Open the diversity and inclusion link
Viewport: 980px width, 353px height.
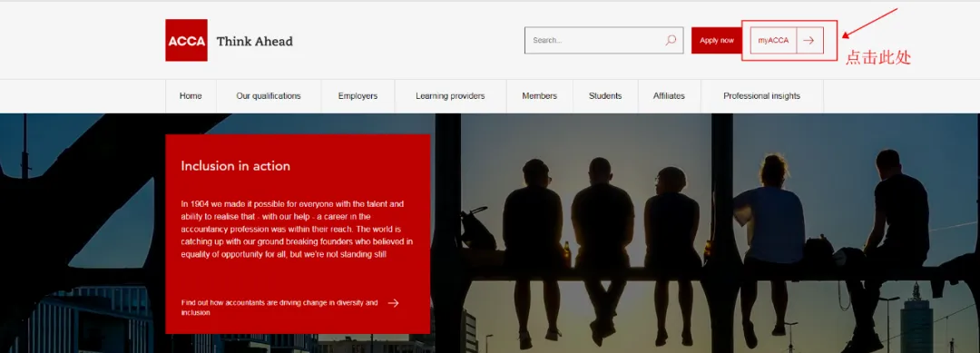coord(280,307)
